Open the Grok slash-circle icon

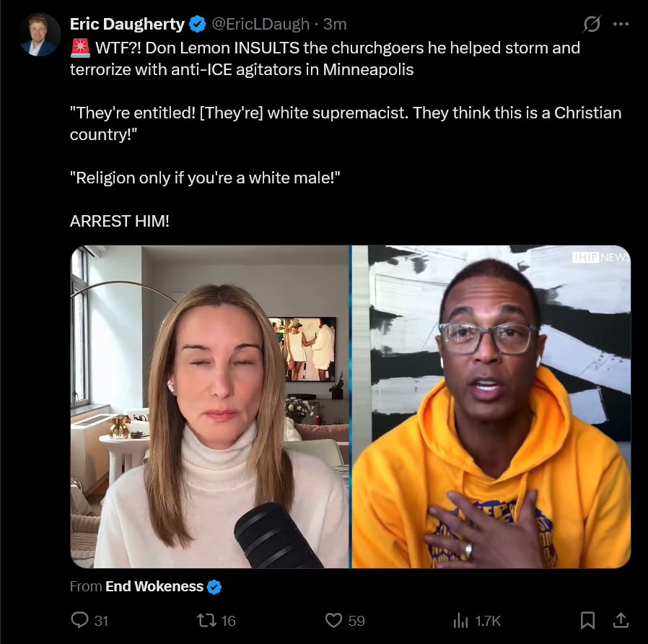(592, 24)
